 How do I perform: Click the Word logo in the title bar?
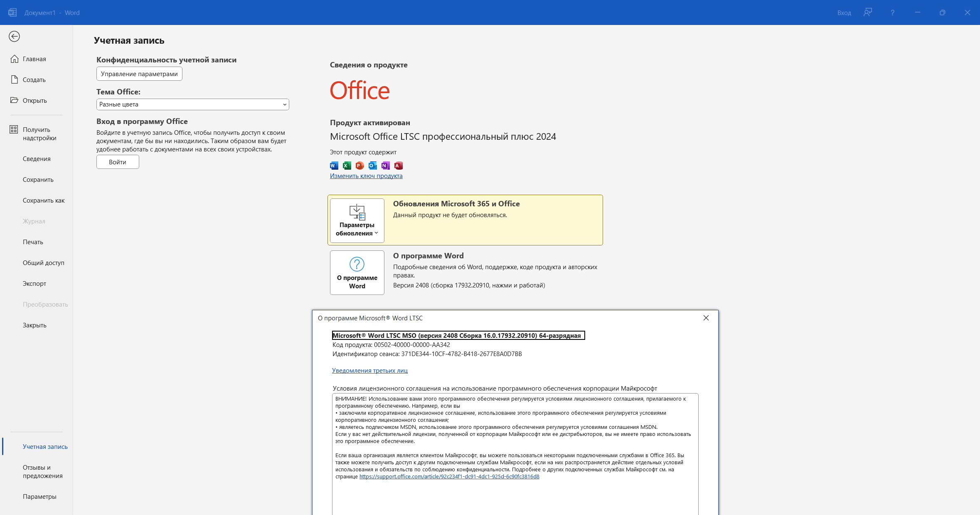12,12
